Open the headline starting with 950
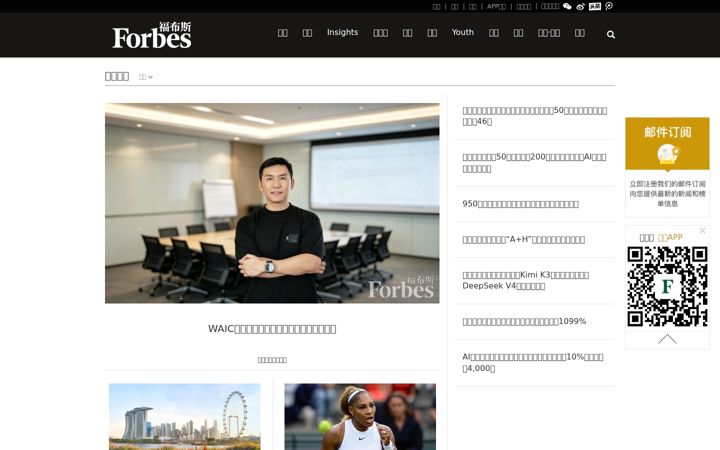 click(520, 204)
